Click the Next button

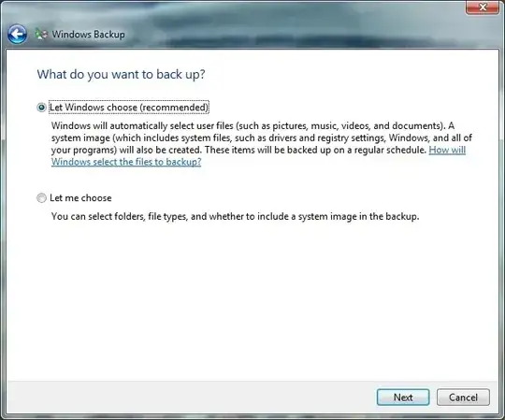(x=403, y=398)
